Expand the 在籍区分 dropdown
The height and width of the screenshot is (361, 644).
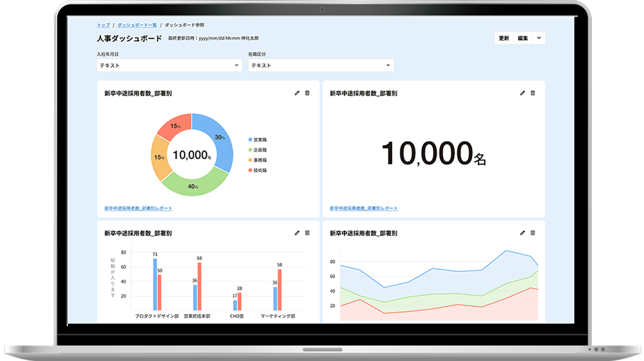point(321,65)
